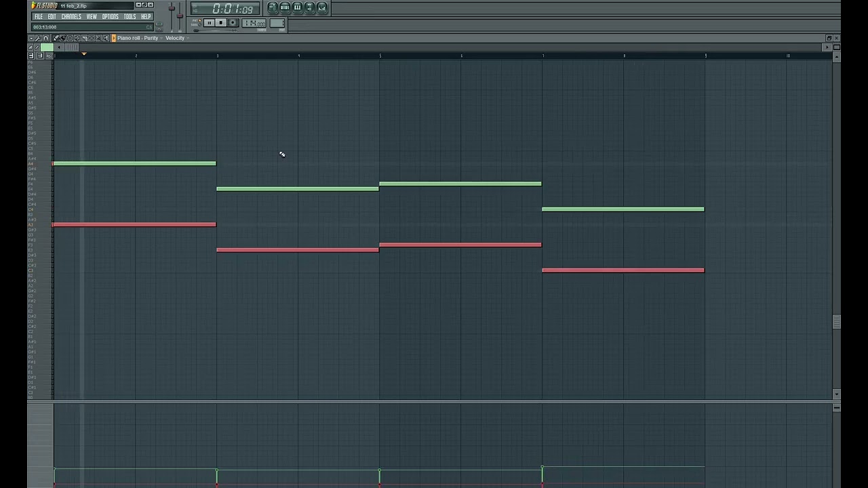Grab the ribbed horizontal scrollbar thumb

[x=72, y=47]
